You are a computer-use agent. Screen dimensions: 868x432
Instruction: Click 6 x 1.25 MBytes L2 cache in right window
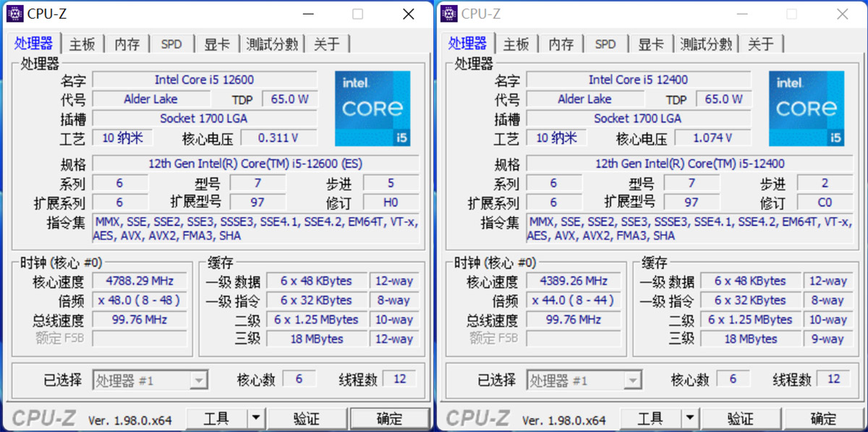coord(750,319)
